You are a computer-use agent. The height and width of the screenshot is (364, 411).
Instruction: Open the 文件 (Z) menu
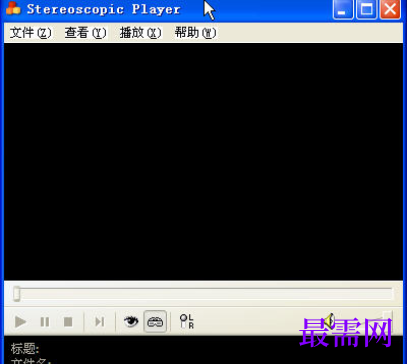[x=31, y=33]
